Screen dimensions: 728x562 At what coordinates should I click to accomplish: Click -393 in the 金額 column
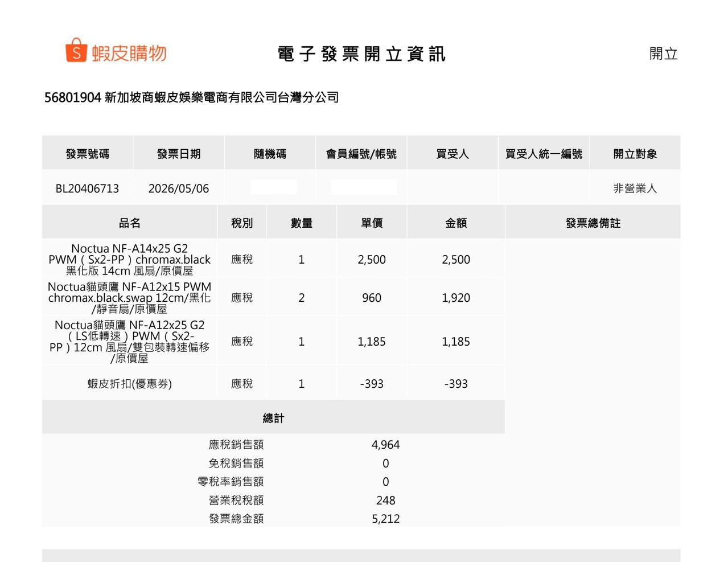point(456,384)
